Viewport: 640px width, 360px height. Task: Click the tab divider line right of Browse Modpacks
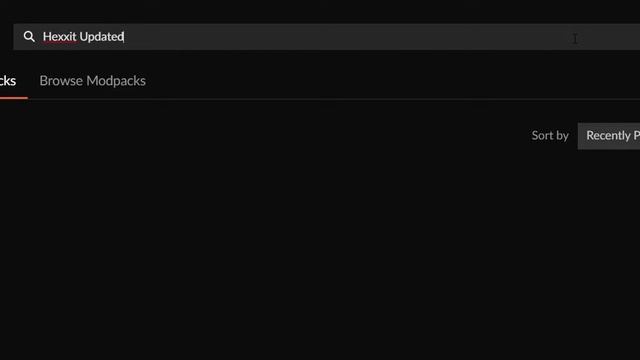[x=392, y=98]
